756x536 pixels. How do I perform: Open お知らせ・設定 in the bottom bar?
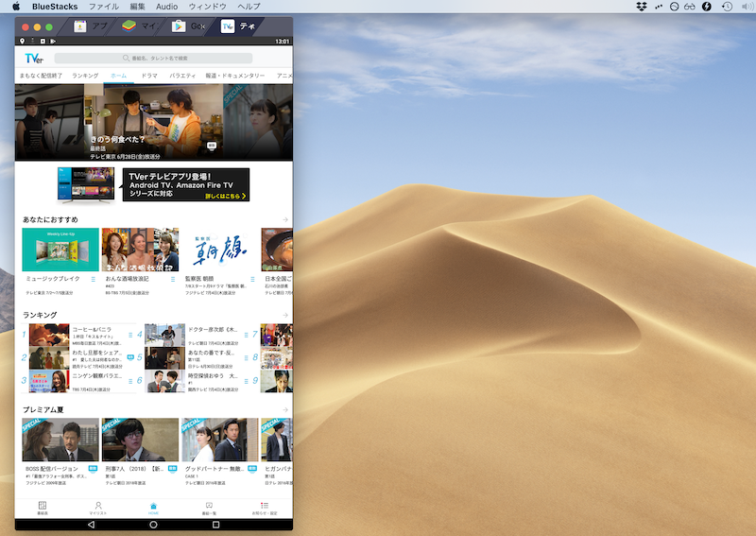[265, 508]
